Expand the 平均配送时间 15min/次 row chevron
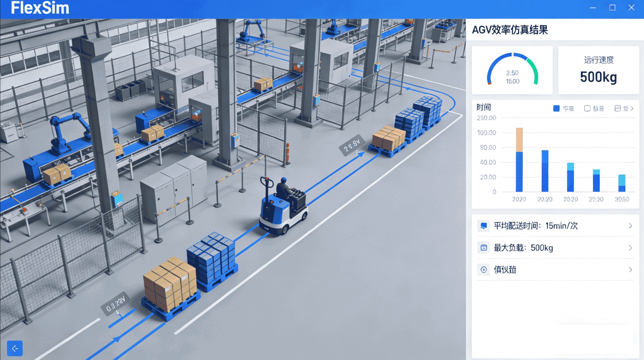Image resolution: width=644 pixels, height=360 pixels. (x=630, y=226)
